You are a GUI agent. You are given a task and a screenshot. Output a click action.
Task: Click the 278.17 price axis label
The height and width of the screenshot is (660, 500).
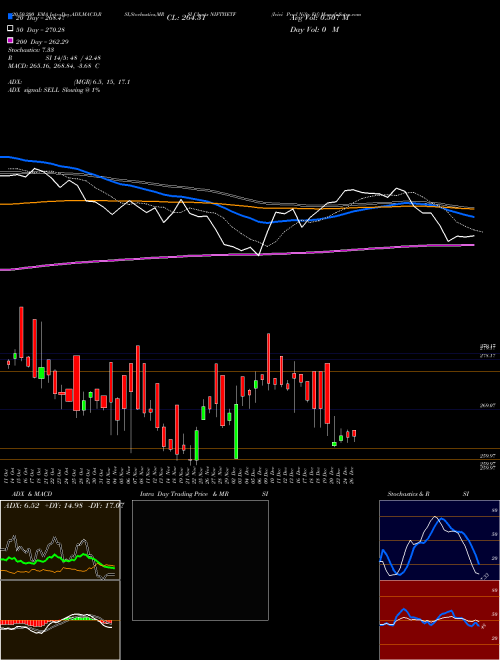488,356
